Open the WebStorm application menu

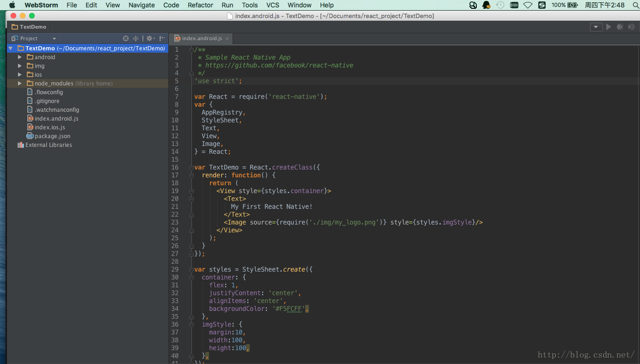(41, 5)
